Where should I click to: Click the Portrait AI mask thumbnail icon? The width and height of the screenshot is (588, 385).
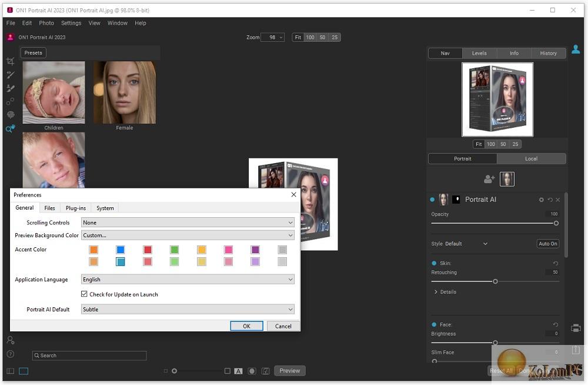pos(456,200)
